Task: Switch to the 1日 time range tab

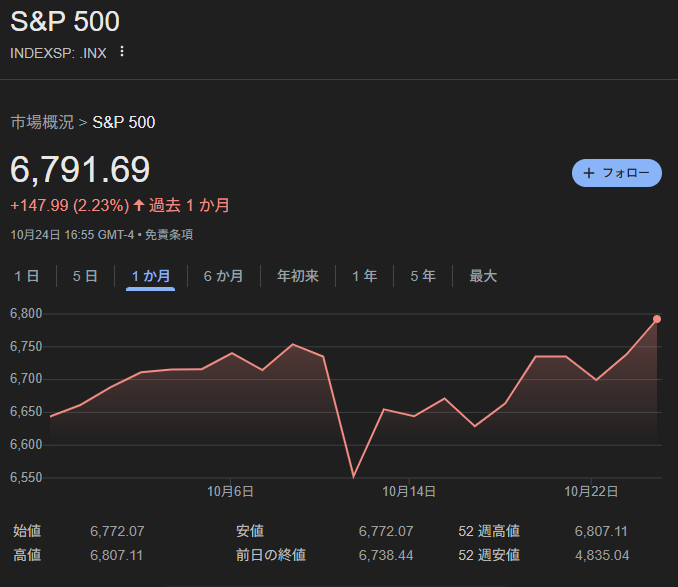Action: coord(27,276)
